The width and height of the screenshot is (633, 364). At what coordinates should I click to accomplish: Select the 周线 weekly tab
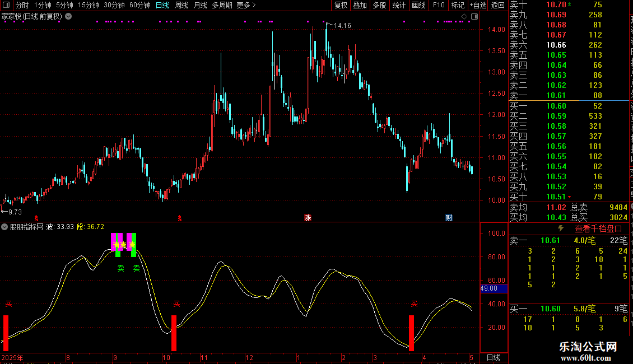pos(181,5)
